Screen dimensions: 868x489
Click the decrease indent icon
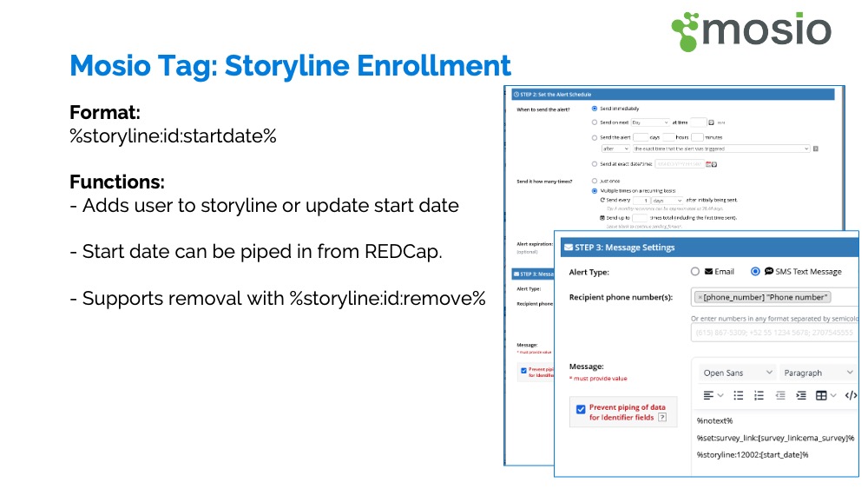click(780, 395)
